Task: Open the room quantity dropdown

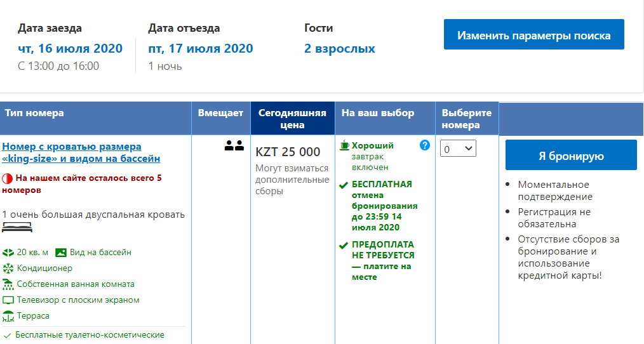Action: (458, 149)
